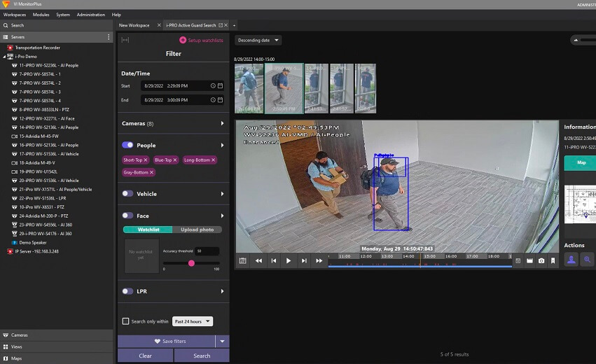The image size is (596, 364).
Task: Open the Descending date sort dropdown
Action: (258, 40)
